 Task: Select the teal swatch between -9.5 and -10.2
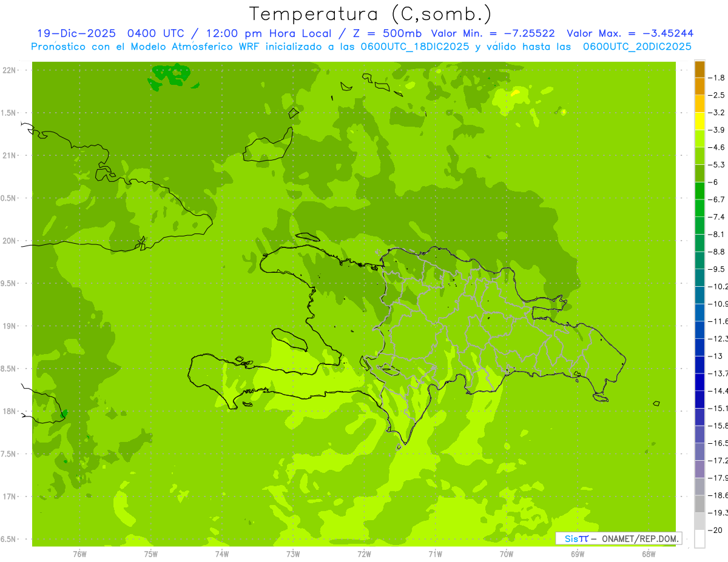click(699, 278)
